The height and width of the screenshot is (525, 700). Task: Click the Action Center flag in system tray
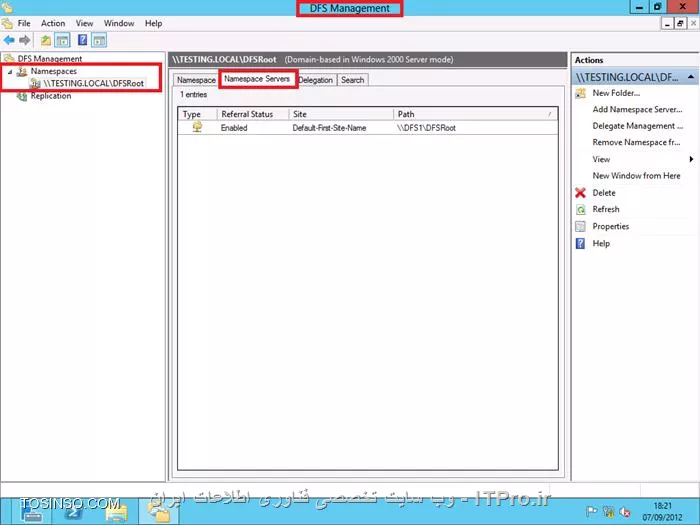592,512
